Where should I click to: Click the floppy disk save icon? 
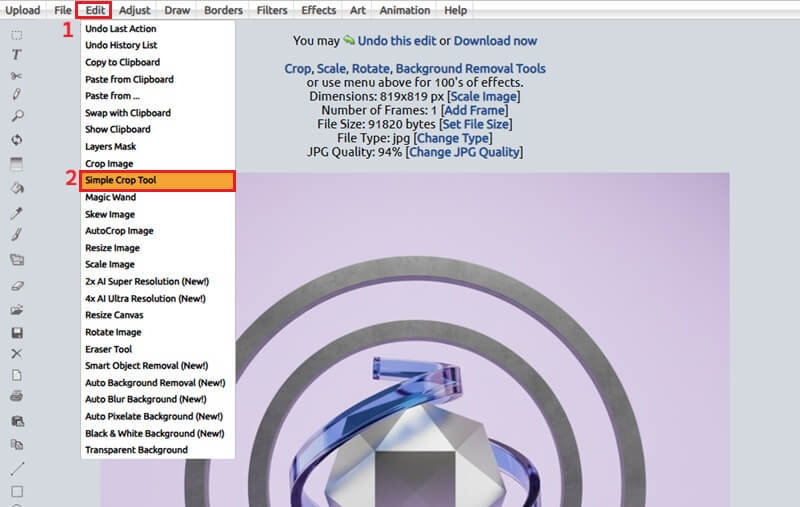coord(17,332)
